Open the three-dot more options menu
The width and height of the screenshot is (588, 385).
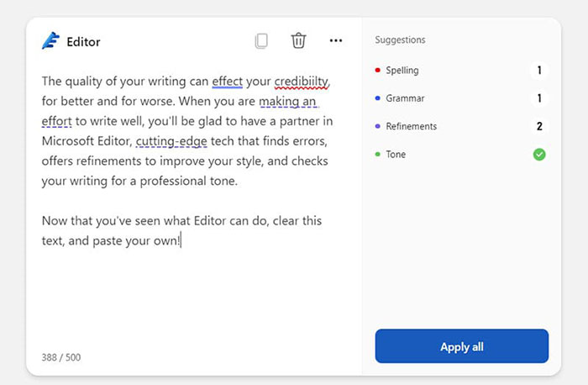tap(336, 40)
